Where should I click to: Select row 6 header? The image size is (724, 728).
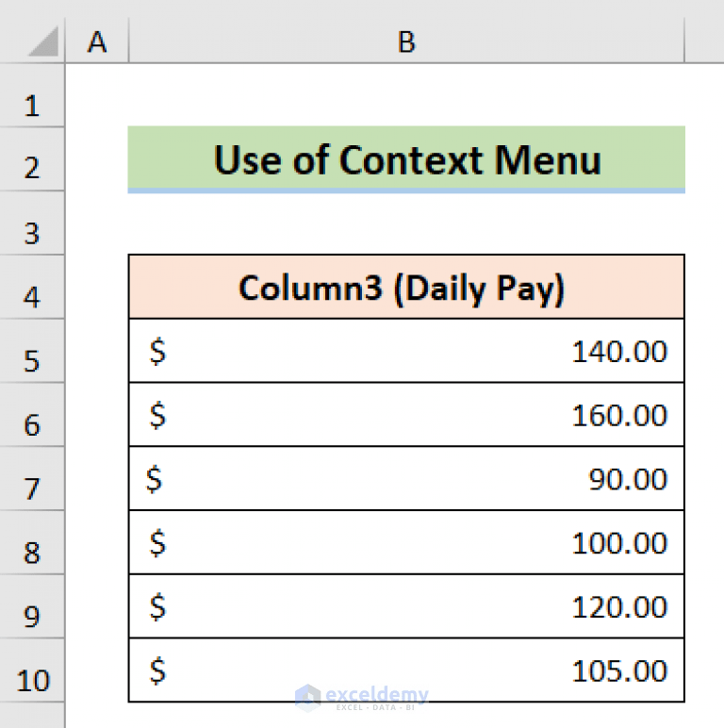click(x=32, y=415)
